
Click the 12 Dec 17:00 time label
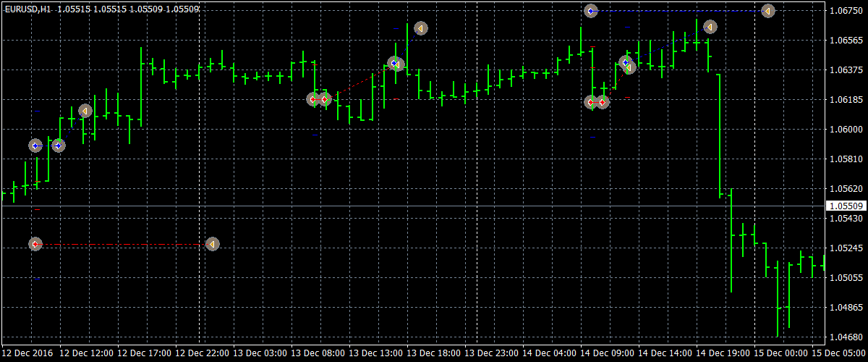pyautogui.click(x=144, y=353)
